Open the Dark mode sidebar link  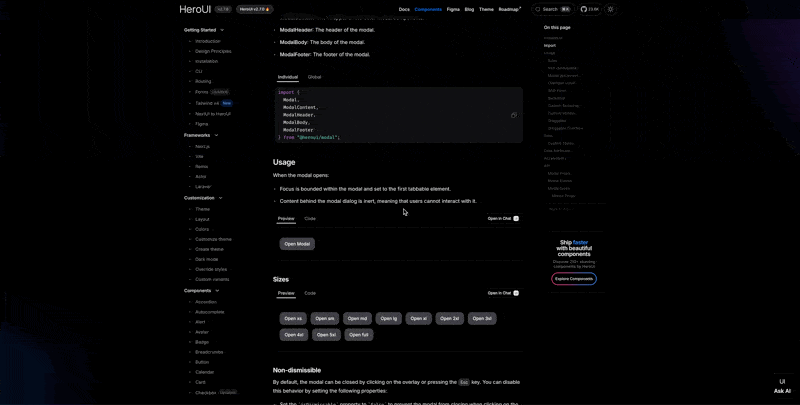click(207, 259)
